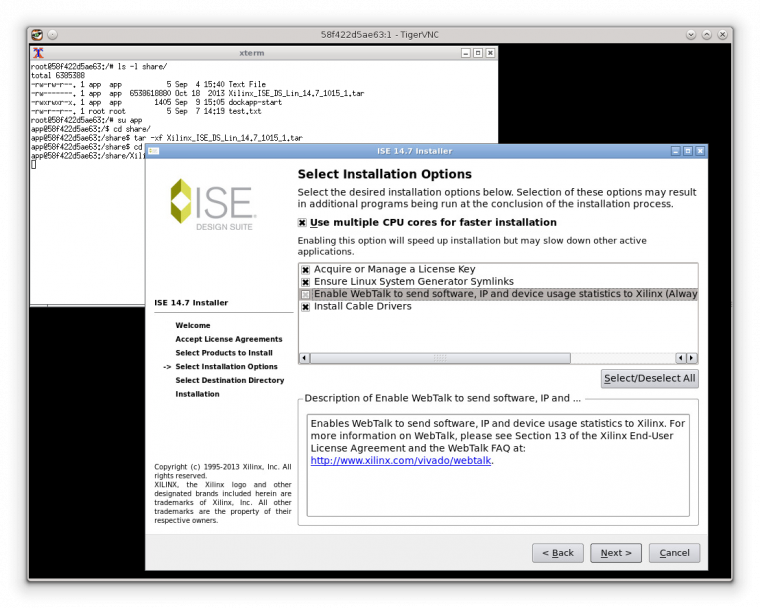
Task: Click the options list horizontal scrollbar thumb
Action: (440, 358)
